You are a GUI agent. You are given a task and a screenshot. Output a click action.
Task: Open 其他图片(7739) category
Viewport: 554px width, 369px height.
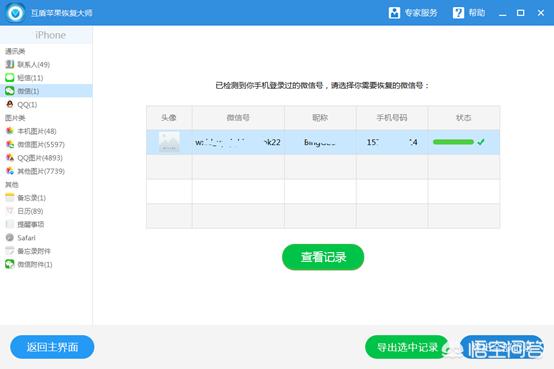coord(41,171)
